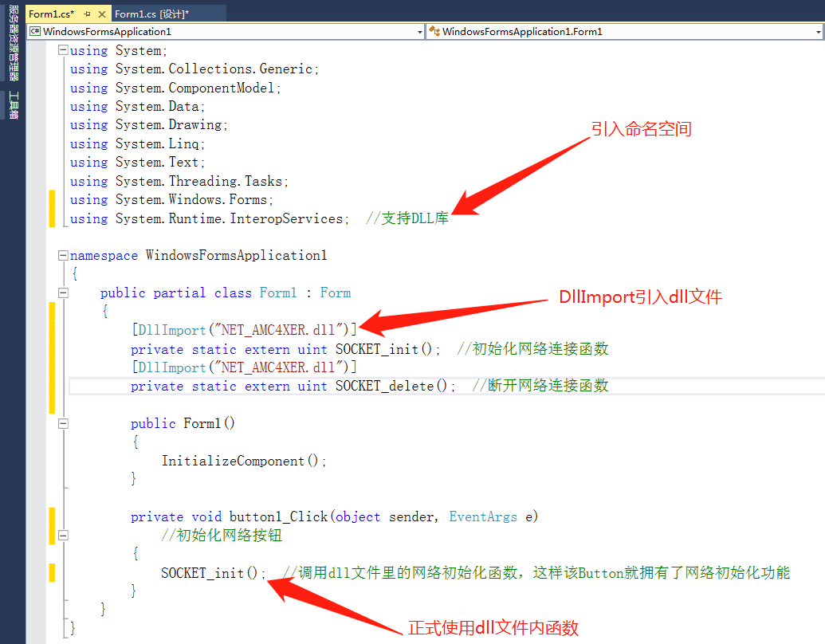Open the 工具箱 toolbox side panel

point(14,105)
